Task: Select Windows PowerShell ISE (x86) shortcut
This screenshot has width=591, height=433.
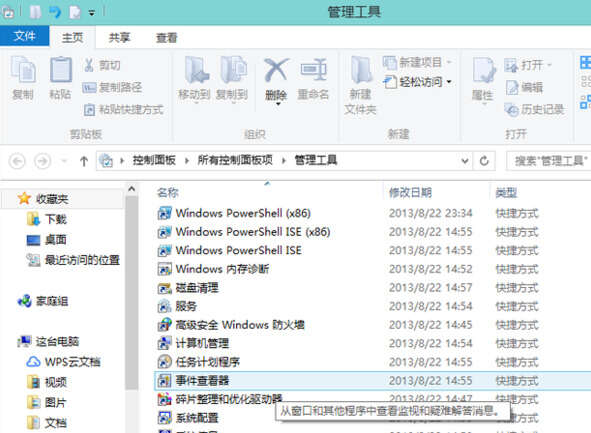Action: pos(253,231)
